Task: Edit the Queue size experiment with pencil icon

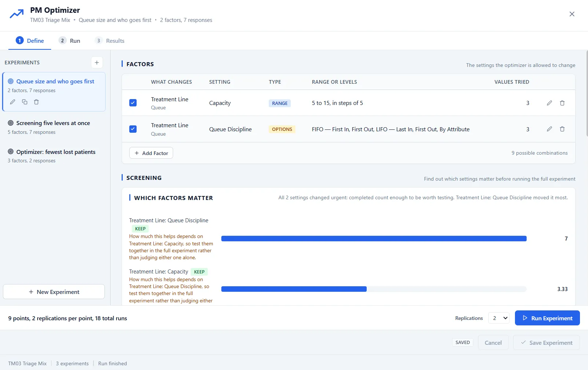Action: coord(13,102)
